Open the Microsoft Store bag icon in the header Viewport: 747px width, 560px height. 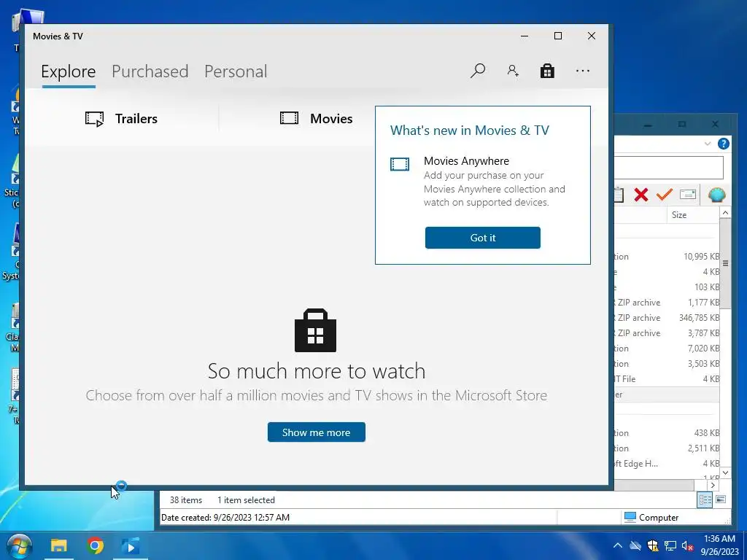(547, 71)
